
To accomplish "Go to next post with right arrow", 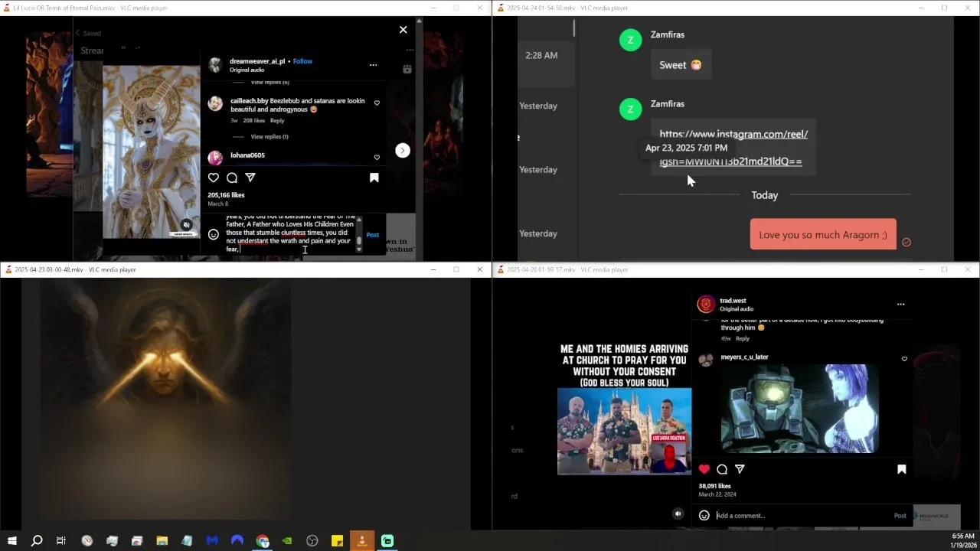I will (x=403, y=151).
